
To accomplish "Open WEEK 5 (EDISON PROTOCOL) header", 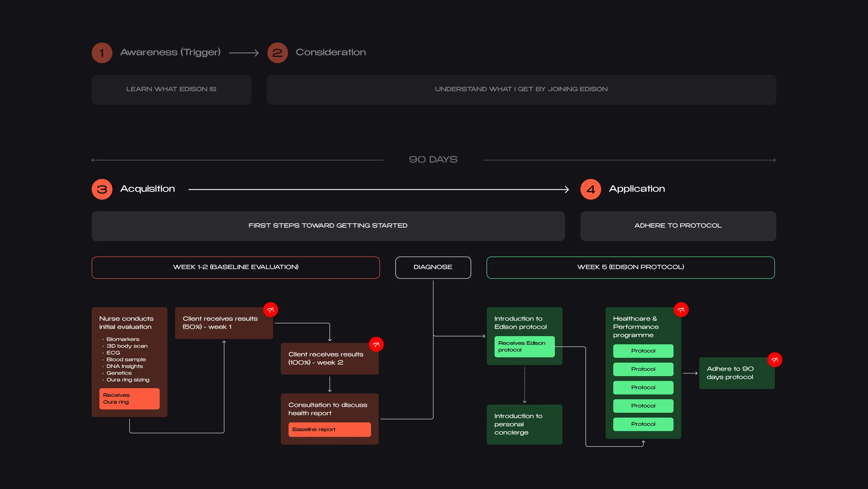I will click(630, 267).
